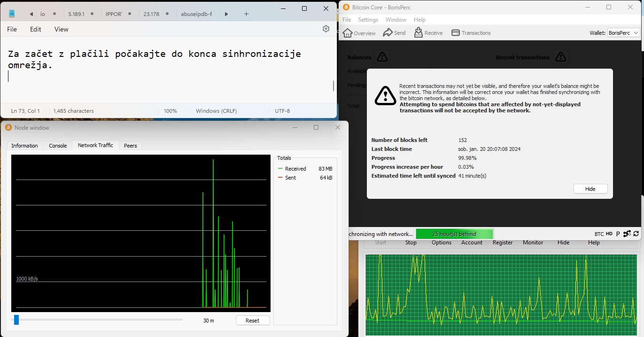Screen dimensions: 644x337
Task: Click the P proxy status icon
Action: [618, 234]
